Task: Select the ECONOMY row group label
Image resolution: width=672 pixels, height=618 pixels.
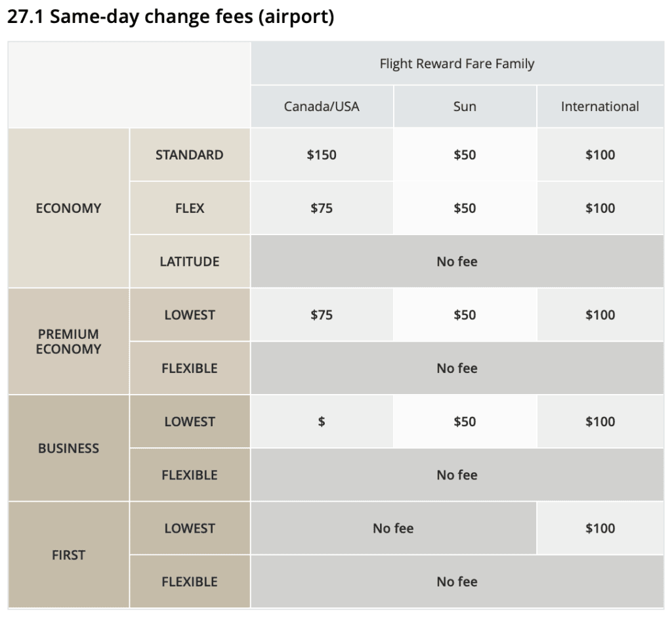Action: [68, 208]
